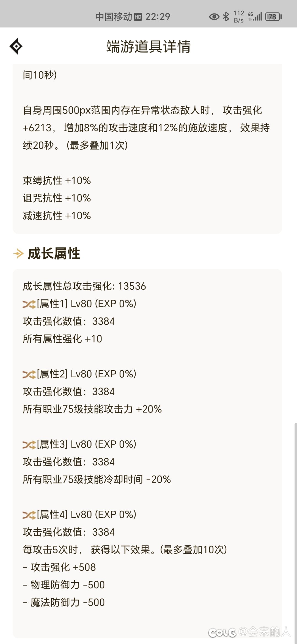Screen dimensions: 297x644
Task: Tap the HD indicator next to carrier name
Action: pos(138,17)
